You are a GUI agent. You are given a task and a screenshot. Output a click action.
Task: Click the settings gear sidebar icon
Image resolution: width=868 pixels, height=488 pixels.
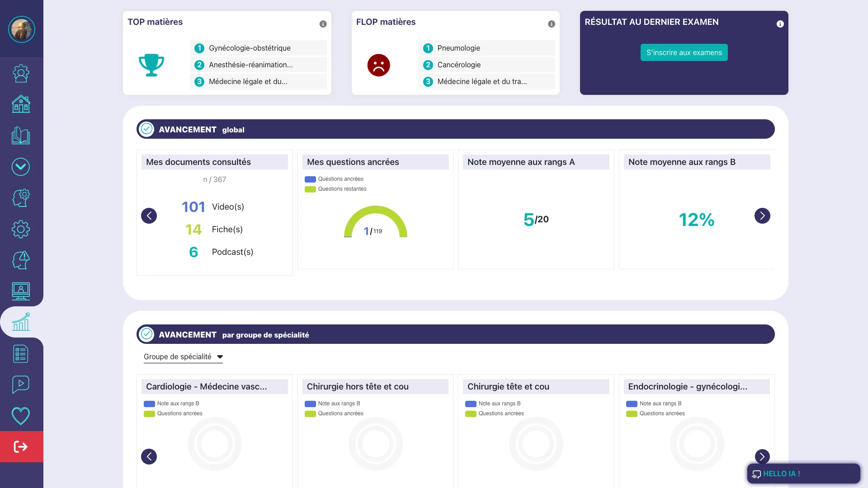point(21,230)
